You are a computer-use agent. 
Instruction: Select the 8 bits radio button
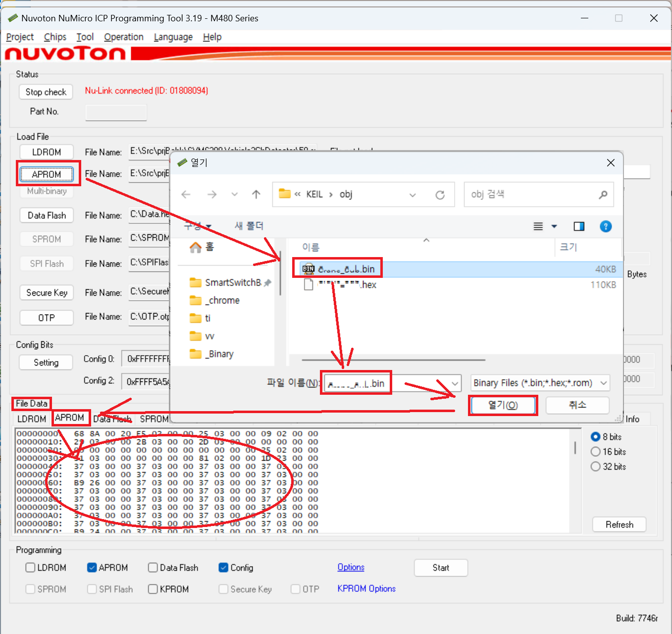(x=596, y=437)
